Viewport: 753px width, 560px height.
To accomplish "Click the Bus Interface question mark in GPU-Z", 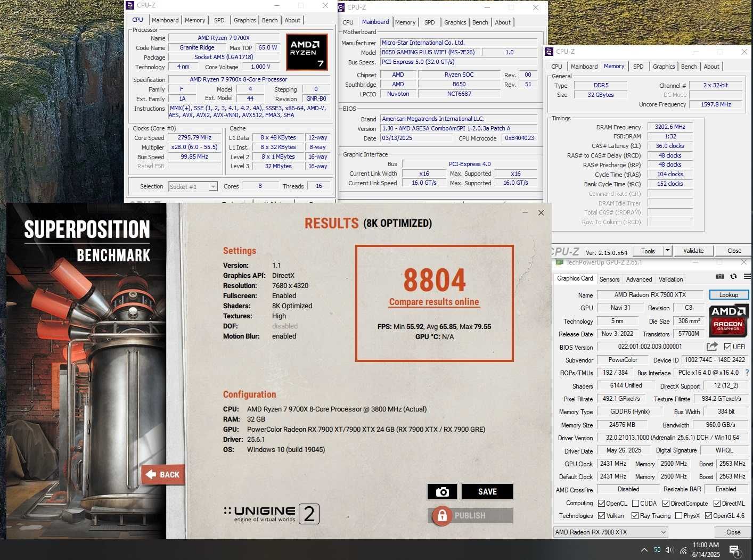I will (747, 373).
